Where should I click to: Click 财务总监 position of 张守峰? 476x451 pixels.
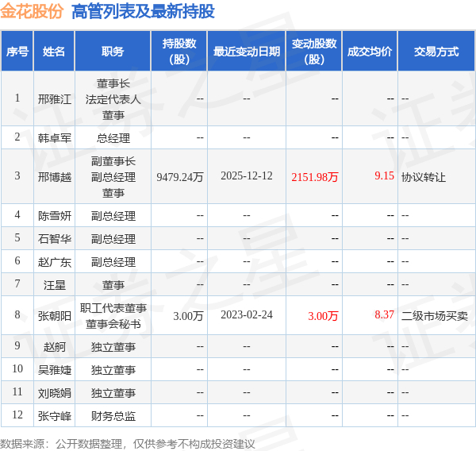click(x=113, y=416)
